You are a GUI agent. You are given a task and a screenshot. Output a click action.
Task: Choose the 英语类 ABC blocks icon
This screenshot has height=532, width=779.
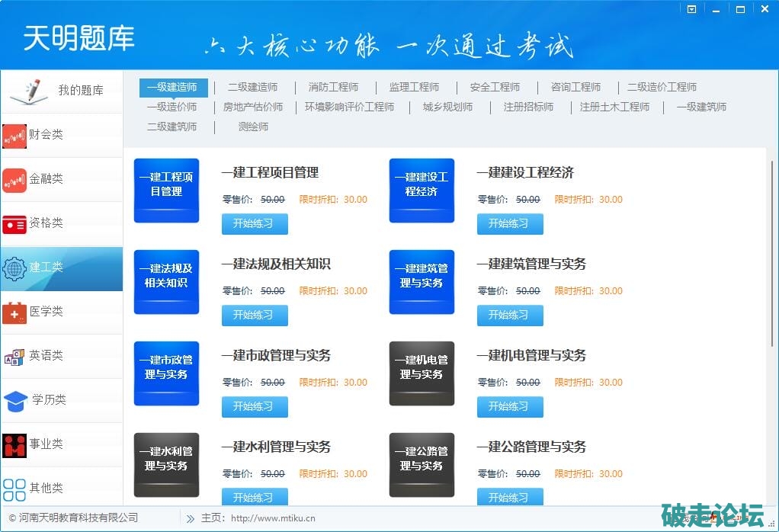tap(14, 356)
